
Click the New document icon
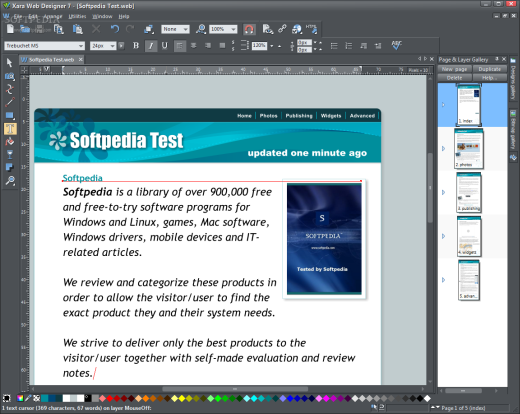tap(10, 29)
